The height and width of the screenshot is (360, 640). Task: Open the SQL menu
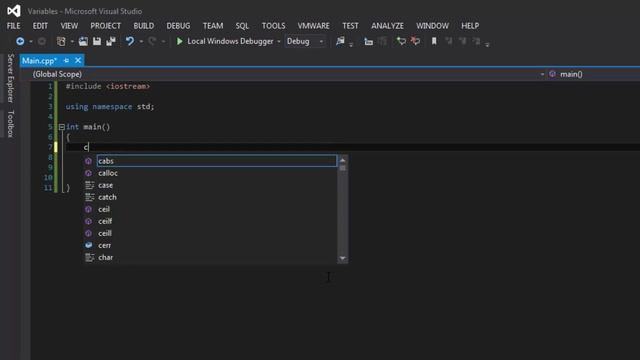(242, 26)
